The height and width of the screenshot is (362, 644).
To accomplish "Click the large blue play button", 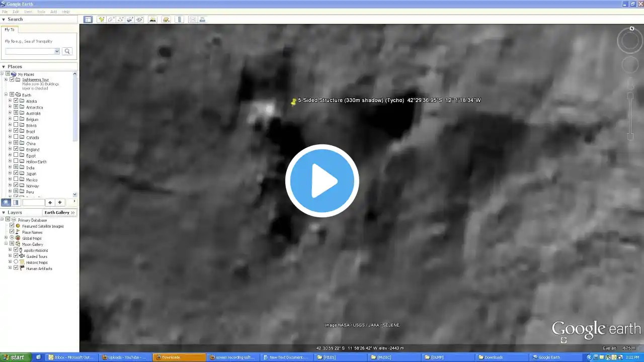I will point(322,180).
